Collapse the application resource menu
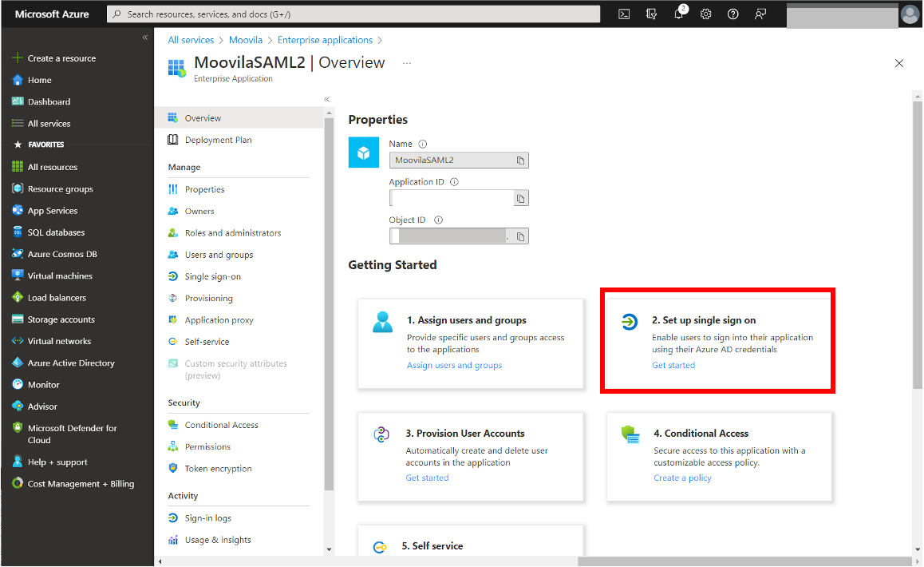This screenshot has height=567, width=924. pyautogui.click(x=326, y=99)
